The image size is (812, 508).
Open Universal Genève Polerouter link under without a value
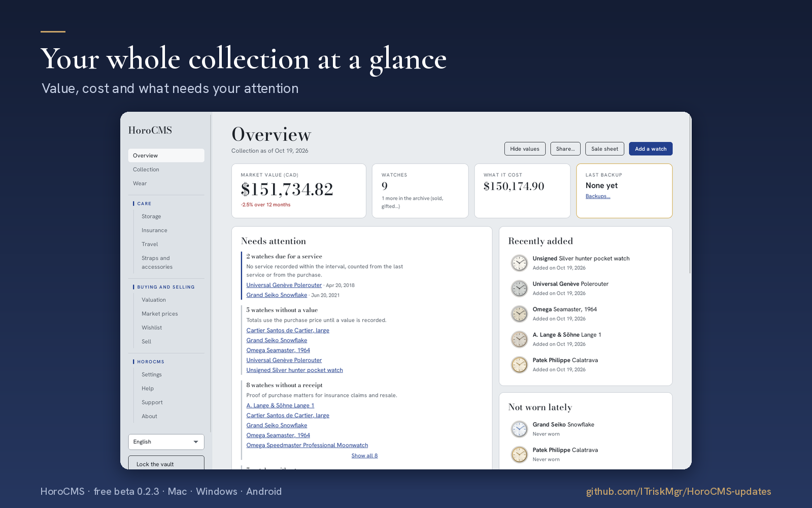click(284, 360)
